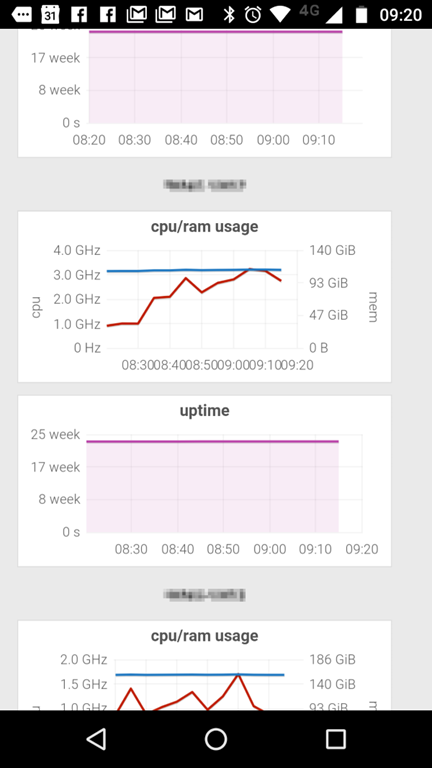Image resolution: width=432 pixels, height=768 pixels.
Task: Select the middle cpu/ram usage chart title
Action: [x=204, y=226]
